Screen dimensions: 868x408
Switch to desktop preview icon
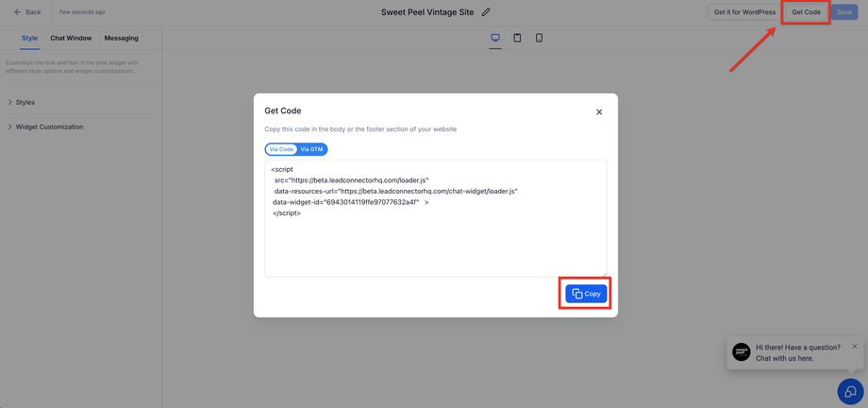(495, 38)
